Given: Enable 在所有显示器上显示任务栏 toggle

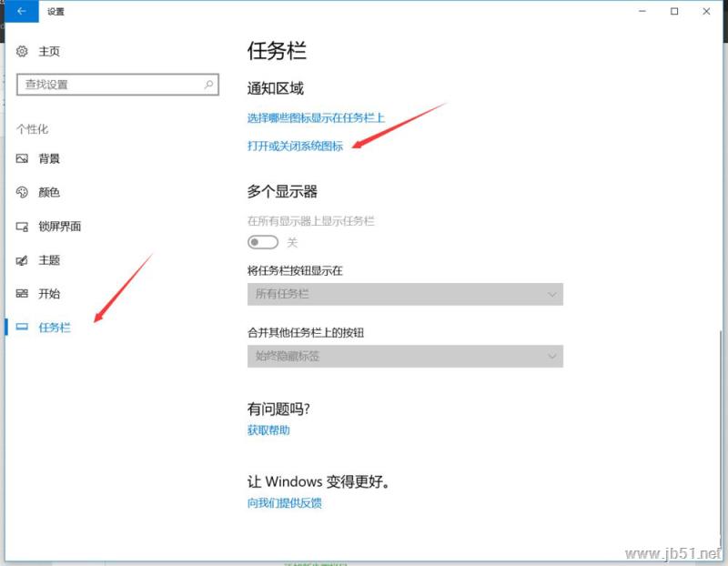Looking at the screenshot, I should click(x=263, y=241).
